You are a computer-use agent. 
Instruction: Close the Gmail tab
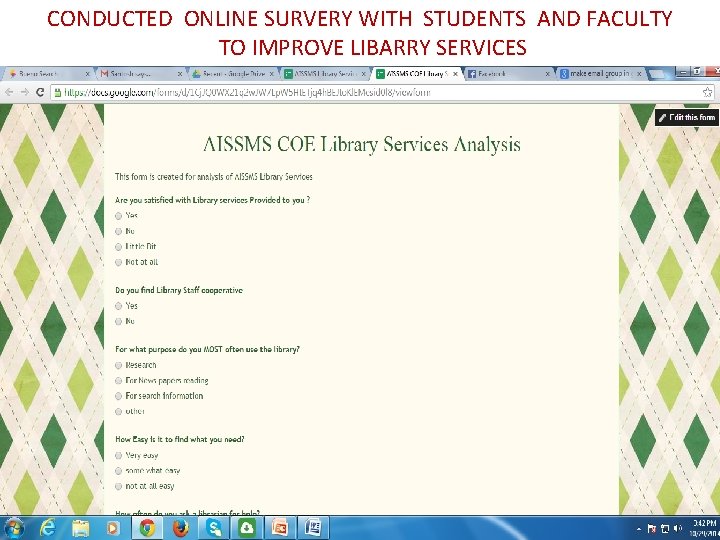pyautogui.click(x=180, y=74)
